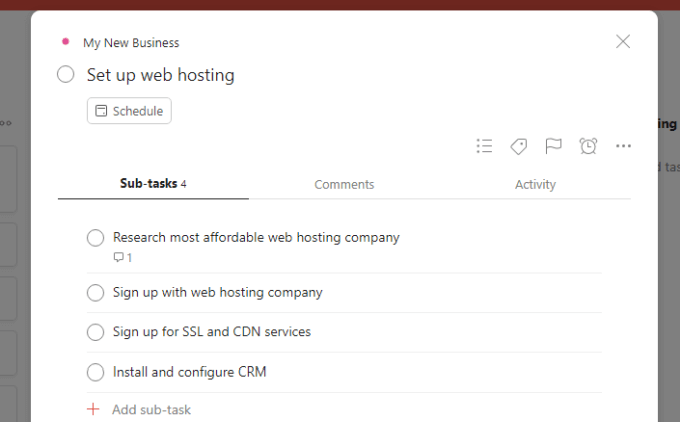Close the task detail dialog
The width and height of the screenshot is (680, 422).
623,42
